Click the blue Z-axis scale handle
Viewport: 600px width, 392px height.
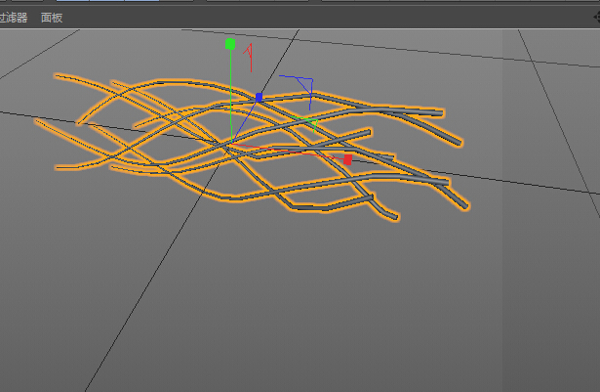[x=259, y=97]
